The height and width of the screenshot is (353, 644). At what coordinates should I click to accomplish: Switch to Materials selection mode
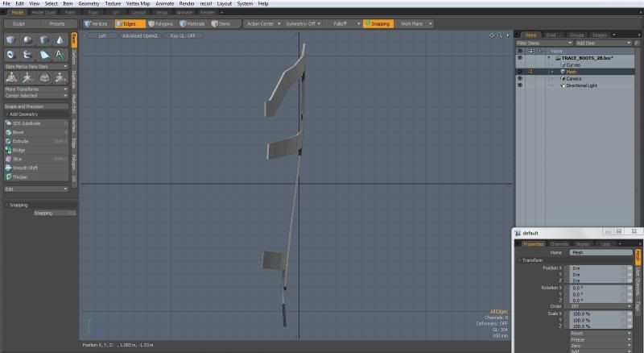(x=192, y=24)
